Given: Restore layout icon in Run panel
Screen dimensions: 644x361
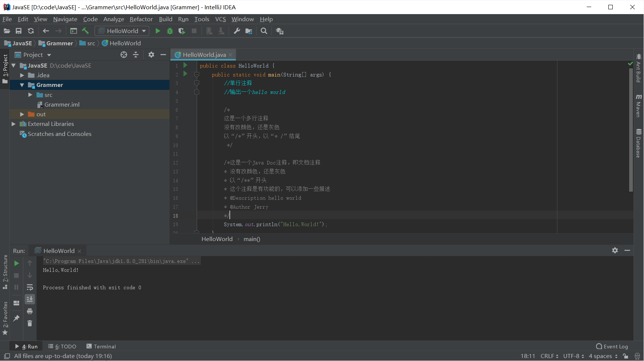Looking at the screenshot, I should click(16, 303).
